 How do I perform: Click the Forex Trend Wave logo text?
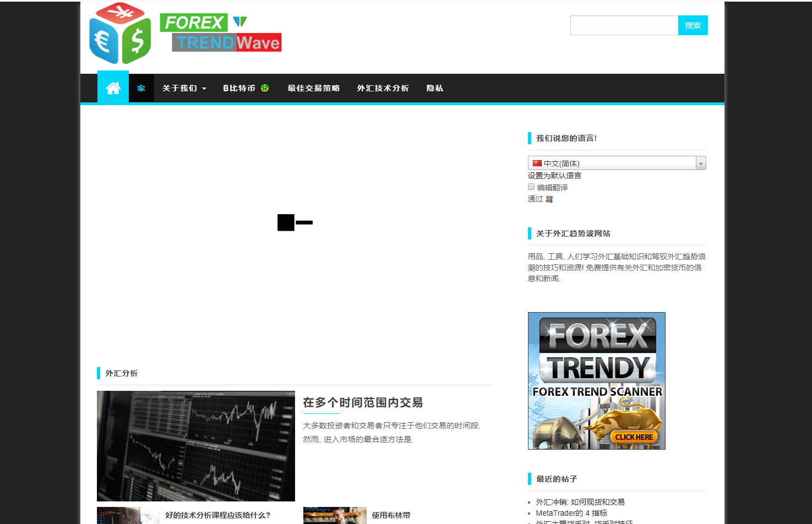[x=221, y=34]
